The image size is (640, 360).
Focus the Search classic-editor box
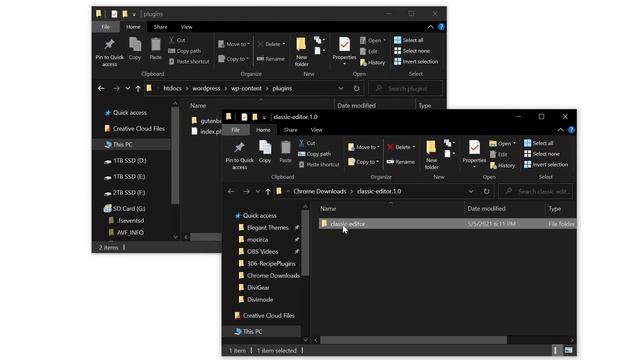pos(537,191)
